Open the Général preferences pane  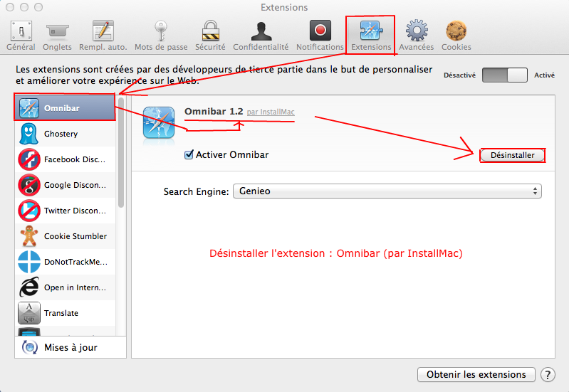tap(21, 35)
